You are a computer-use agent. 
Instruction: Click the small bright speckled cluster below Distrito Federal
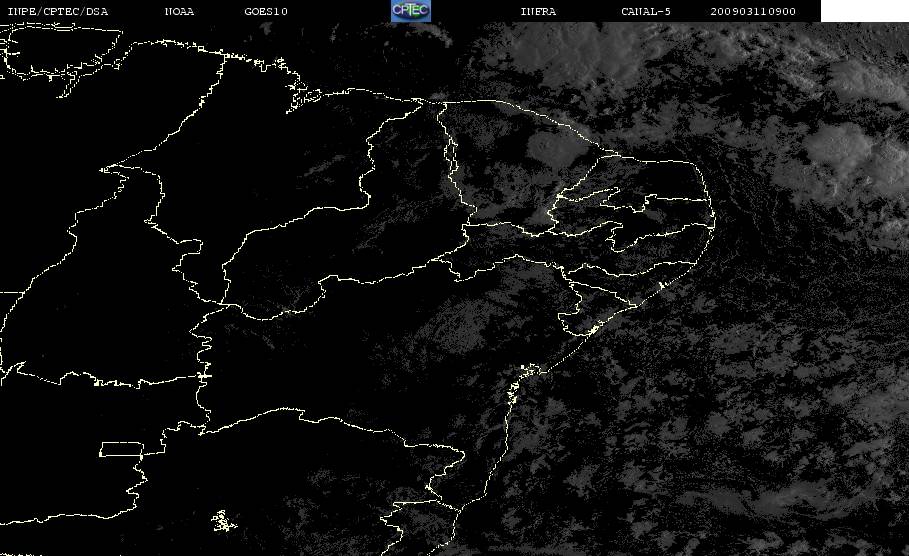(224, 521)
